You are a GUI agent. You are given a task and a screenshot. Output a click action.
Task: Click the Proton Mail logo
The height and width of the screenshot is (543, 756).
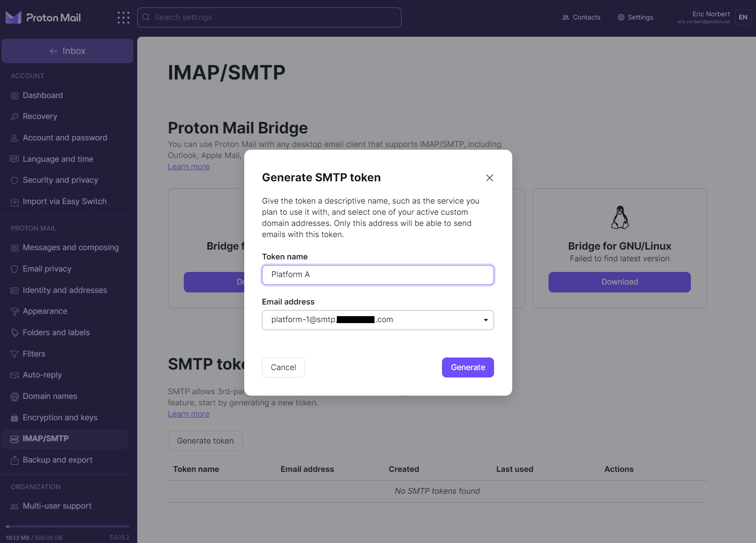[x=43, y=17]
